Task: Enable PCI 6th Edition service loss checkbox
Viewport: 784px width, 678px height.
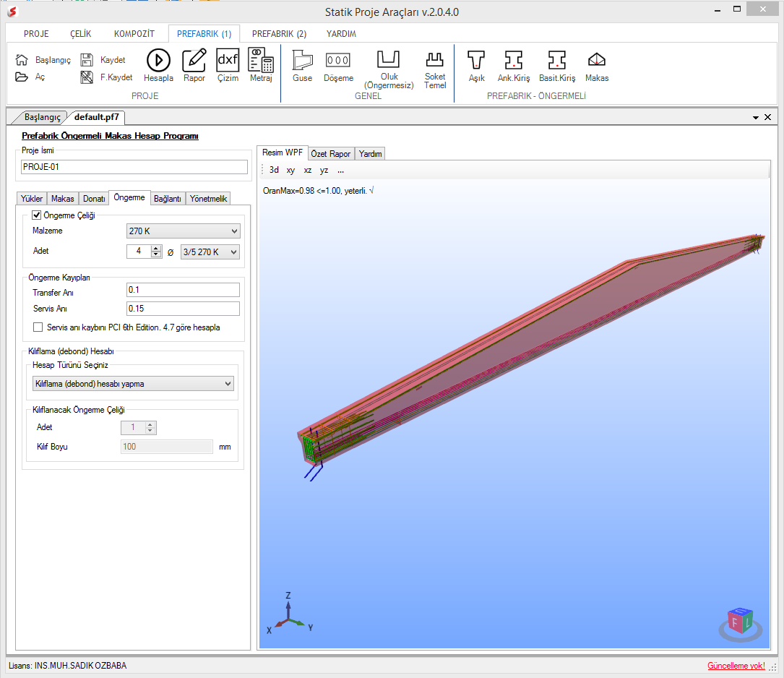Action: point(38,327)
